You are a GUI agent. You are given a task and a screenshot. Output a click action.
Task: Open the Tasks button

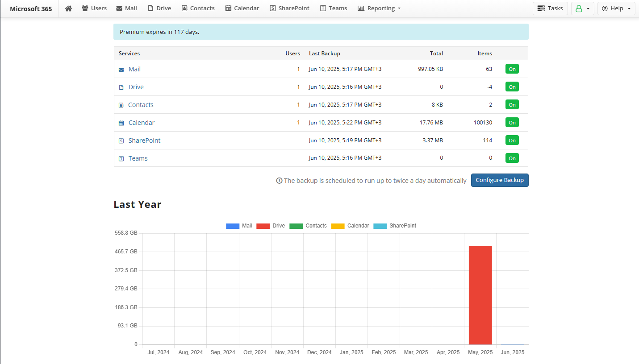click(x=550, y=8)
